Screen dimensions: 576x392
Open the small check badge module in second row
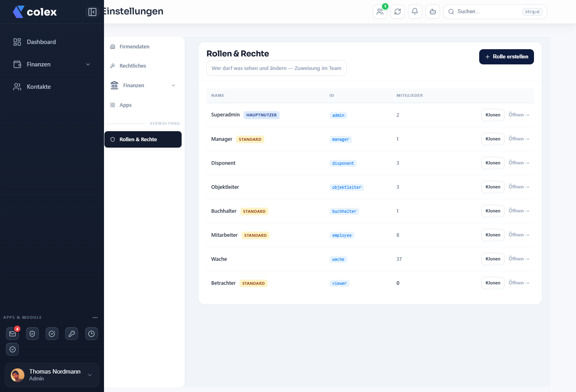click(x=13, y=349)
